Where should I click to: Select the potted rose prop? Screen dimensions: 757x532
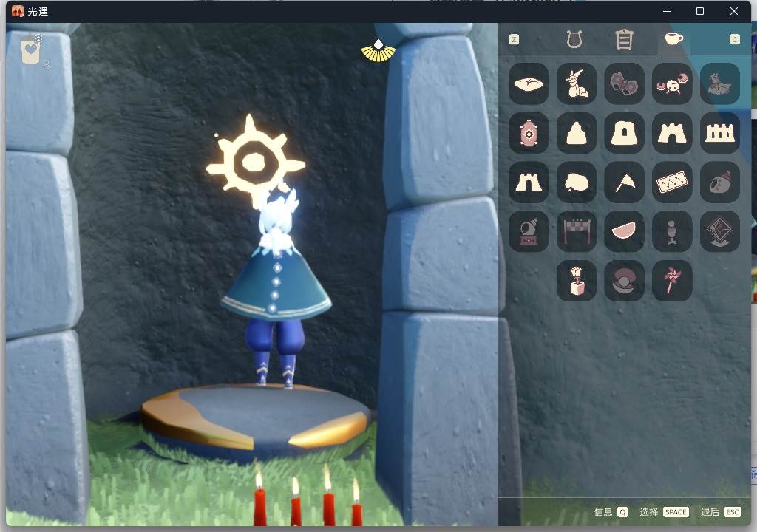point(577,281)
